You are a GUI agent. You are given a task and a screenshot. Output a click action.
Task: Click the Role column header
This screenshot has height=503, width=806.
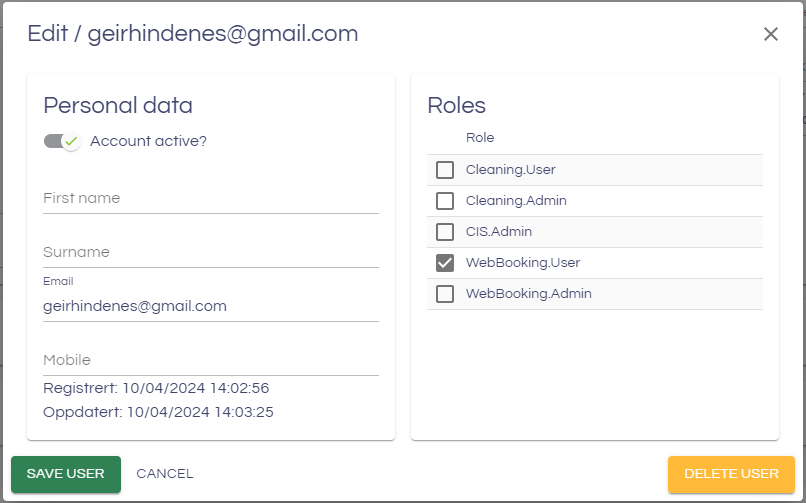coord(480,138)
